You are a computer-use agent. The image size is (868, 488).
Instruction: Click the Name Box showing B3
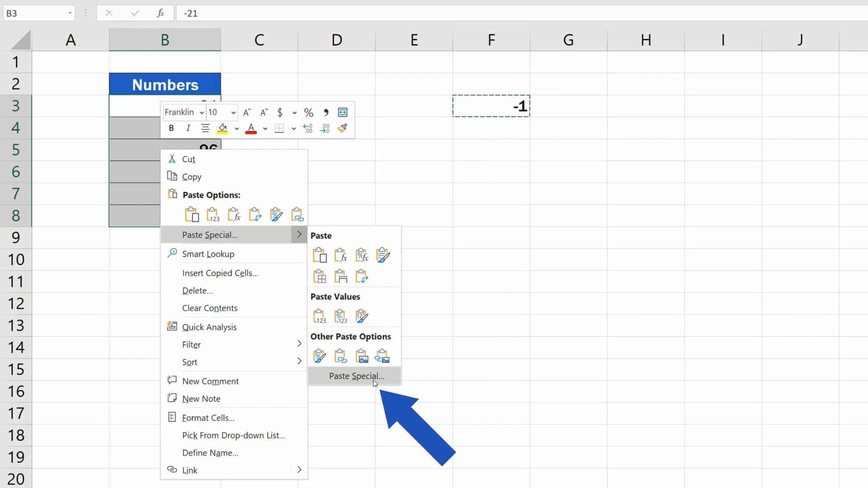click(x=35, y=13)
